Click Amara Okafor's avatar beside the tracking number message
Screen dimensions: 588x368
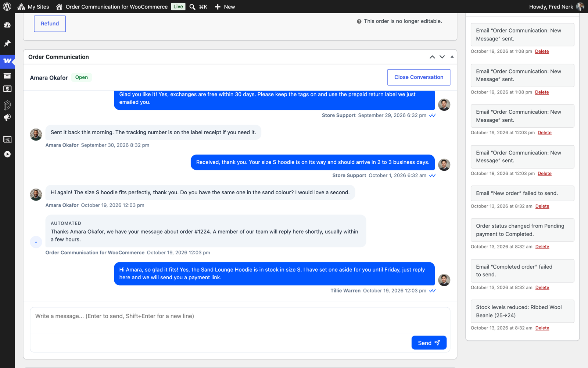point(36,134)
